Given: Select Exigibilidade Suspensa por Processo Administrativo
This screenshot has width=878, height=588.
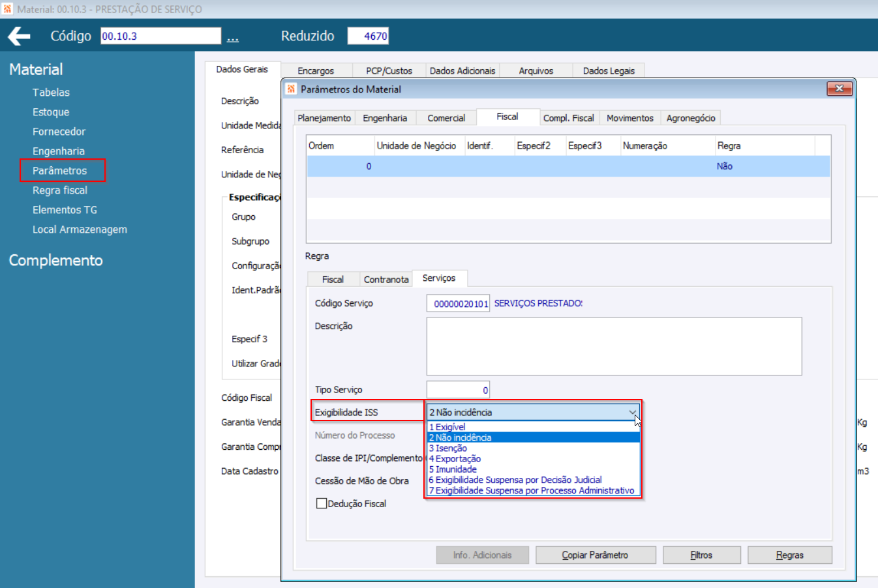Looking at the screenshot, I should pos(533,490).
